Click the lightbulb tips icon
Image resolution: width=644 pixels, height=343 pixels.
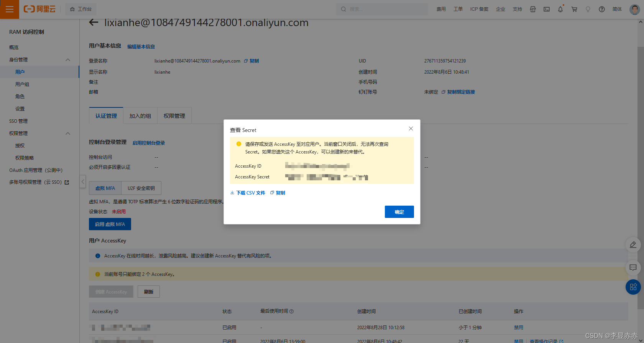click(x=588, y=9)
